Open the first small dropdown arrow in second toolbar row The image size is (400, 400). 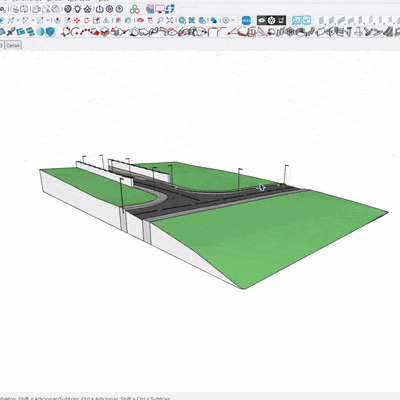pos(18,21)
